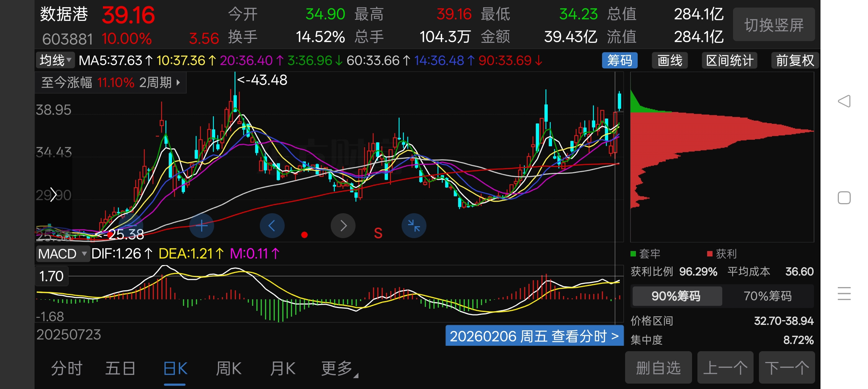868x389 pixels.
Task: Tap the Android recent apps menu icon
Action: tap(844, 294)
